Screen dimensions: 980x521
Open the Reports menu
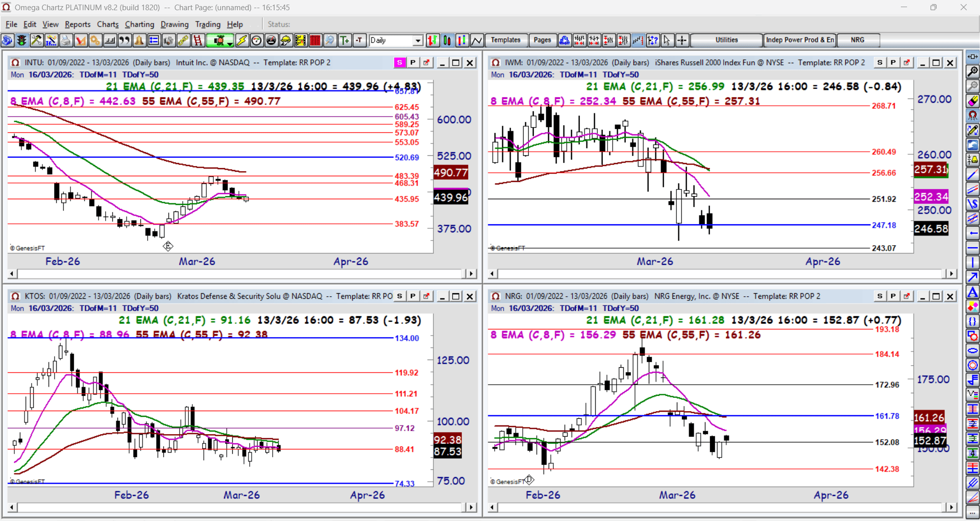pos(78,25)
